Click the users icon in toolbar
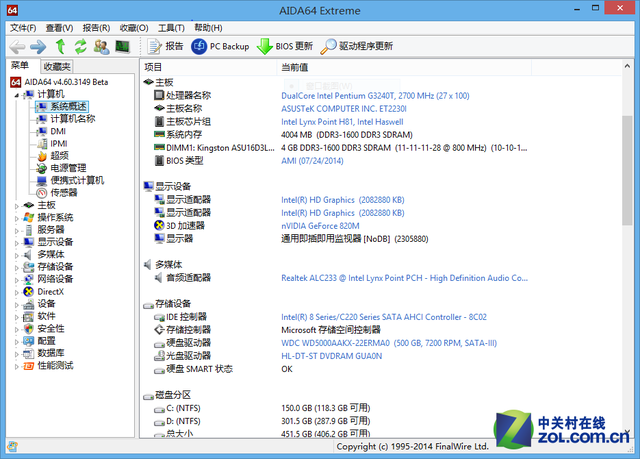Screen dimensions: 640x459 pyautogui.click(x=102, y=46)
